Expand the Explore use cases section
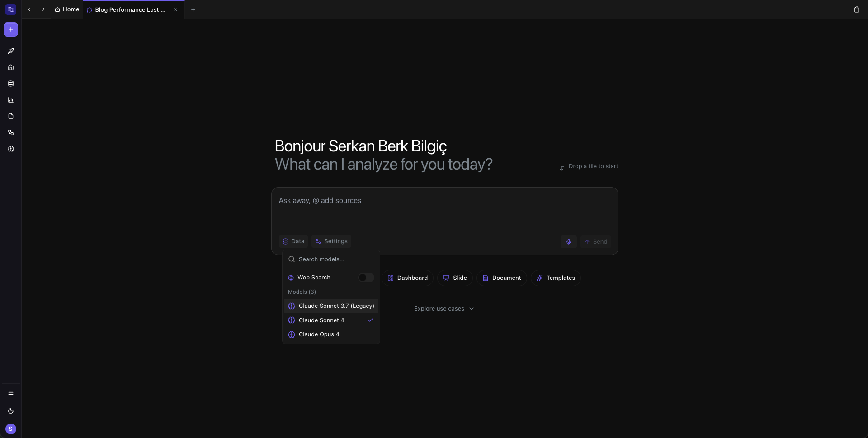The image size is (868, 438). [x=444, y=309]
